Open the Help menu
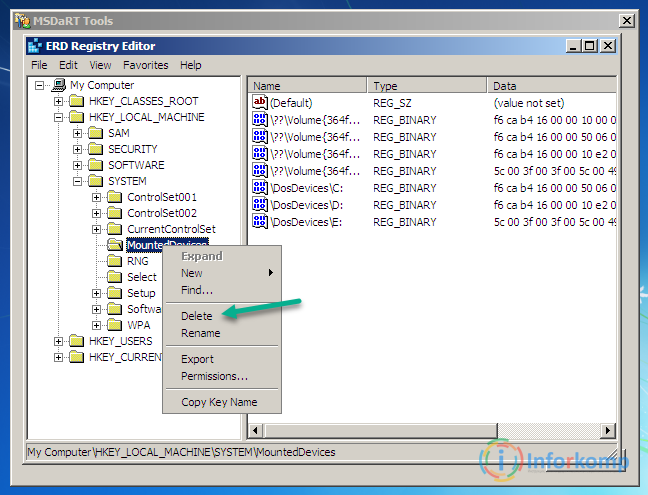The image size is (648, 495). pos(191,65)
